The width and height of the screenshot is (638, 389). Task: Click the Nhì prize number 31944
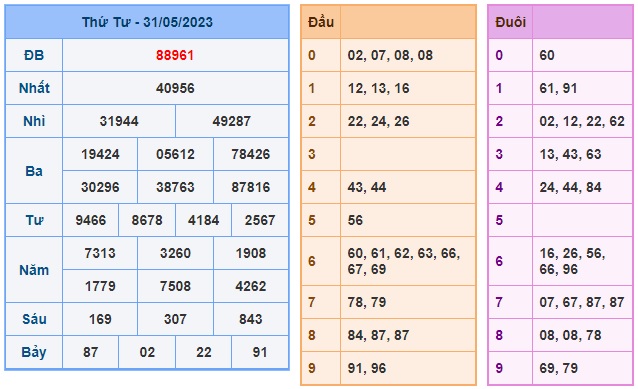[x=119, y=121]
